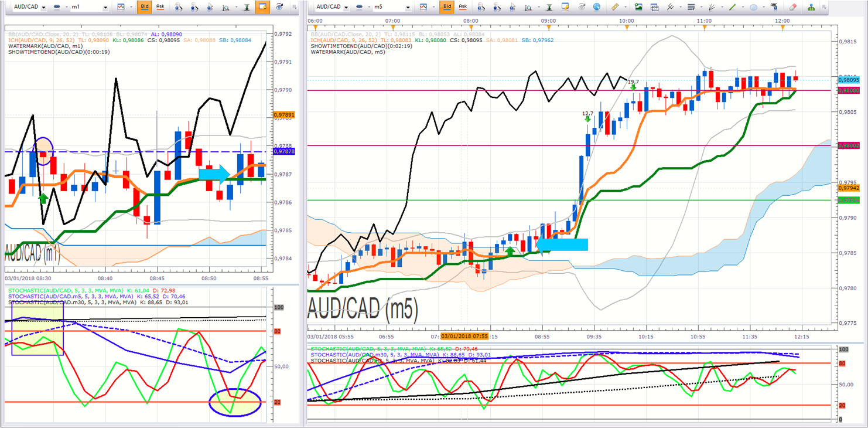The height and width of the screenshot is (428, 868).
Task: Click the 12,7 annotation label on m5 chart
Action: coord(587,113)
